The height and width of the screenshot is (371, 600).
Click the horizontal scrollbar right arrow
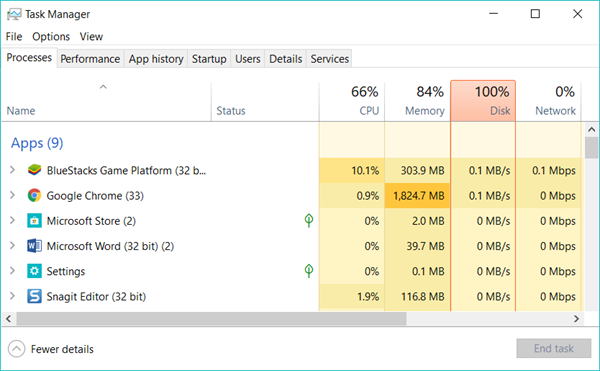[576, 319]
